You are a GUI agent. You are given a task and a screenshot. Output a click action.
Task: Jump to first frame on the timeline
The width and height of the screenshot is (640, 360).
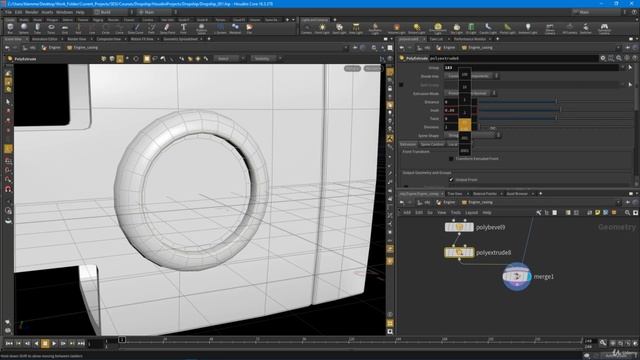9,344
